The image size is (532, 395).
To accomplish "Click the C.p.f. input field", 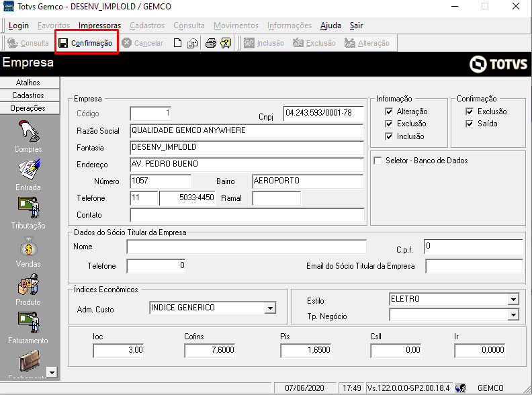I will tap(474, 247).
